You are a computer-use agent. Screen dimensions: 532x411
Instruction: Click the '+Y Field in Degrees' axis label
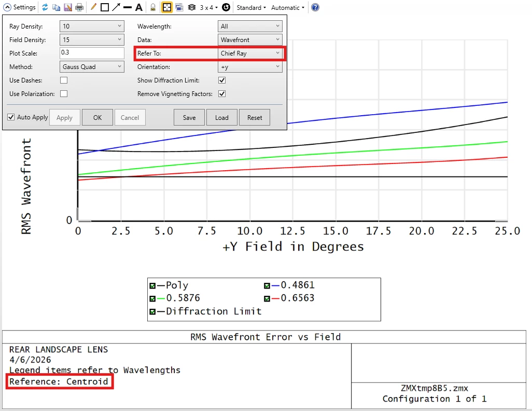click(293, 246)
